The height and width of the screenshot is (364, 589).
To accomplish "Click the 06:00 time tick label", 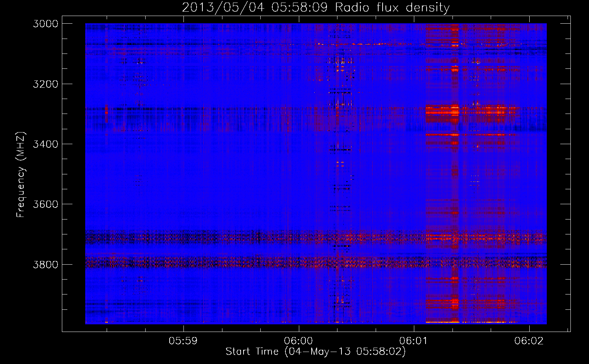I will (x=299, y=341).
